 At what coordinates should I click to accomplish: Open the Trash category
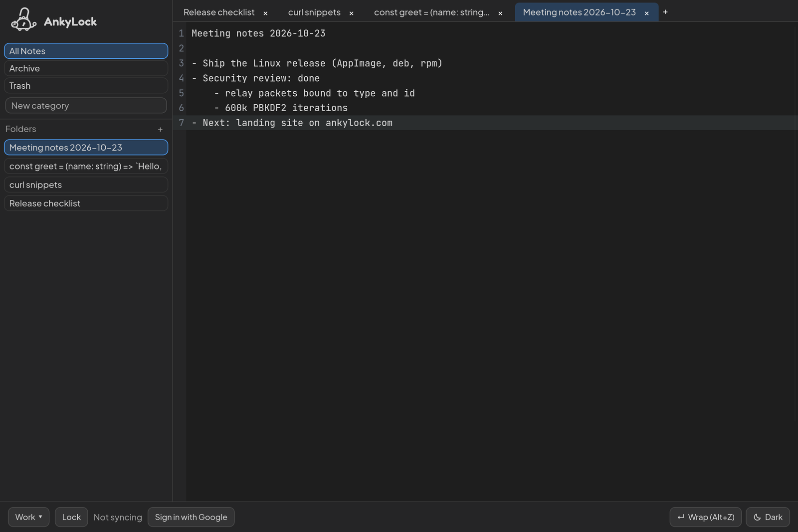86,86
